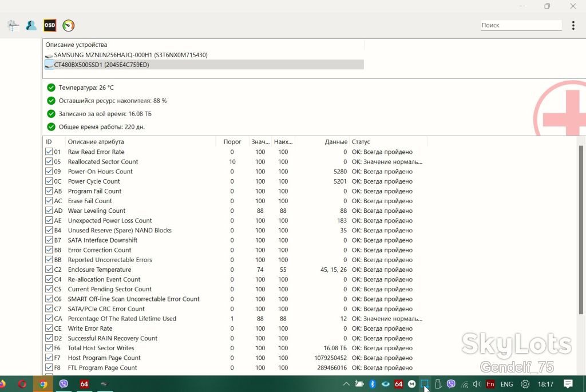Image resolution: width=586 pixels, height=392 pixels.
Task: Click the Данные column header
Action: pyautogui.click(x=322, y=141)
